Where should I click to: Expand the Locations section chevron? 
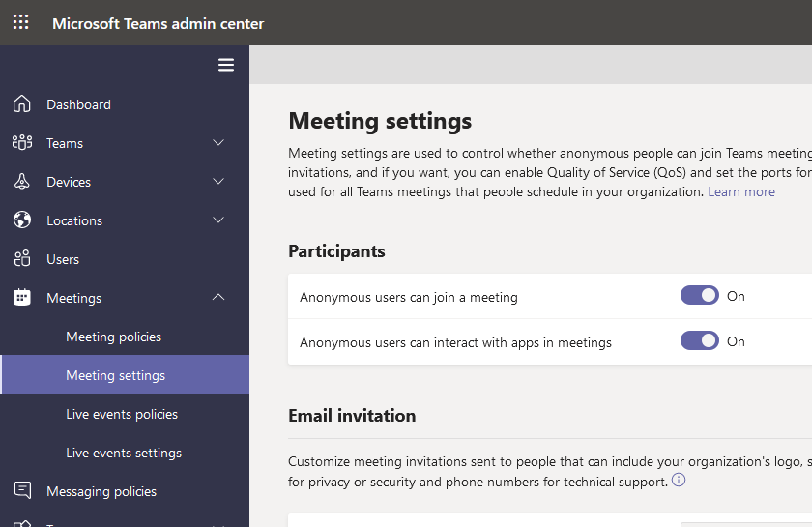[218, 220]
